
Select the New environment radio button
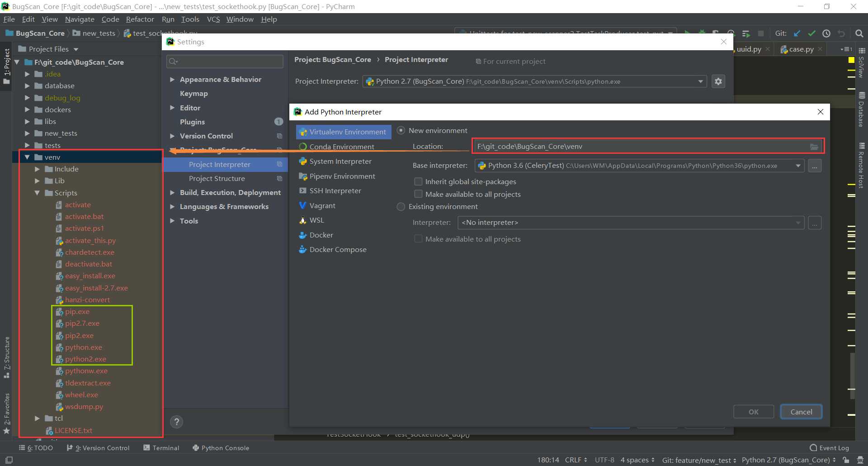401,130
